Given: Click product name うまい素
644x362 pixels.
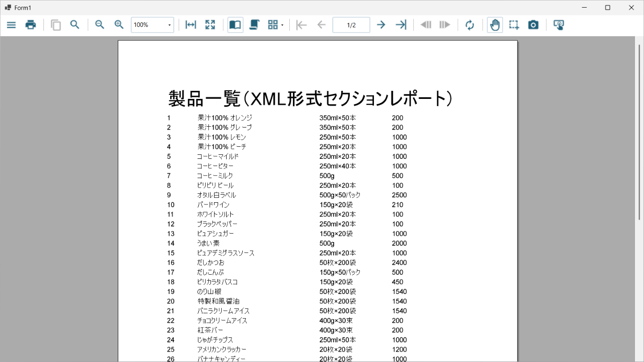Looking at the screenshot, I should point(208,243).
